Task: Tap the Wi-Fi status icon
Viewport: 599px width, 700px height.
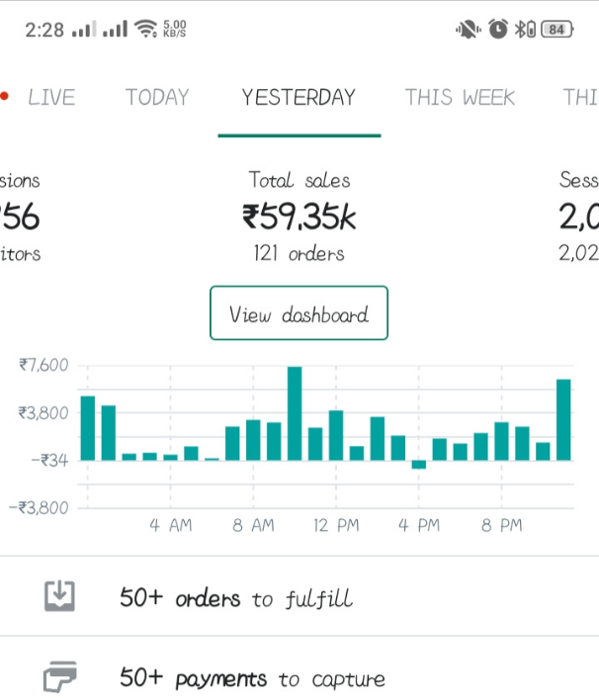Action: click(x=146, y=30)
